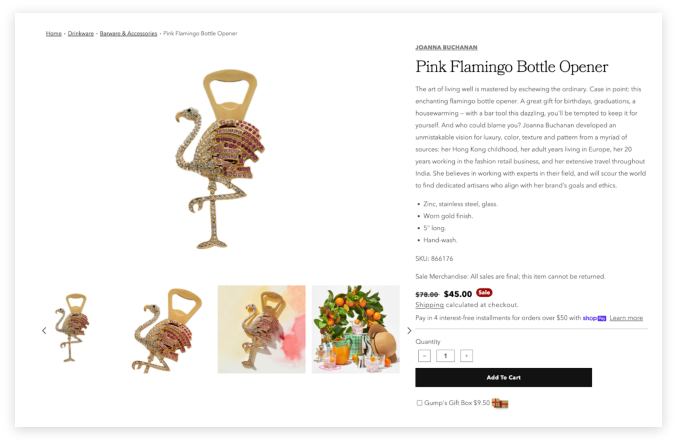The width and height of the screenshot is (677, 444).
Task: Select the first upright flamingo thumbnail
Action: 72,329
